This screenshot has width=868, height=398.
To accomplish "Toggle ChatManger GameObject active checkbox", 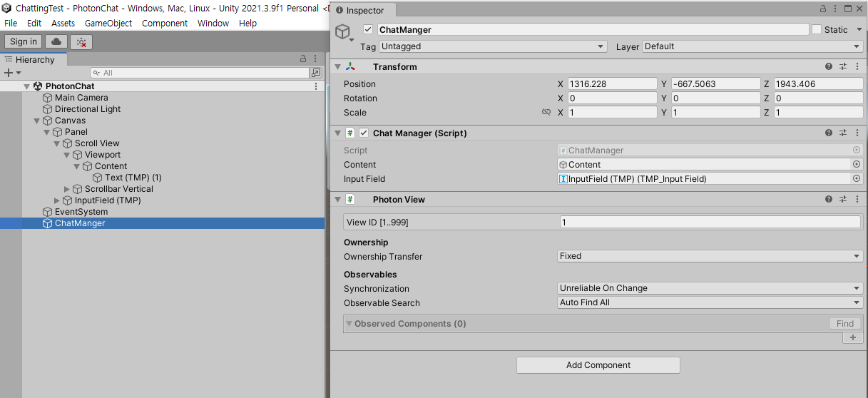I will [x=368, y=29].
